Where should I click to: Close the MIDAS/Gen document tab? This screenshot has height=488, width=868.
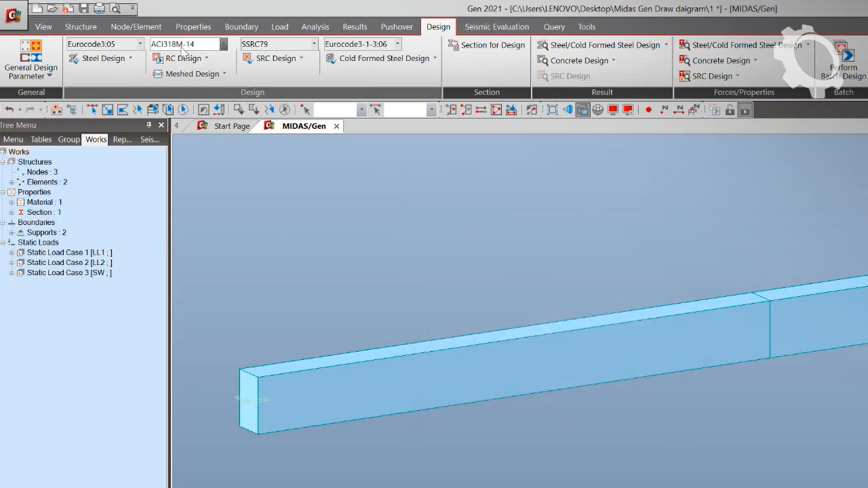coord(336,126)
